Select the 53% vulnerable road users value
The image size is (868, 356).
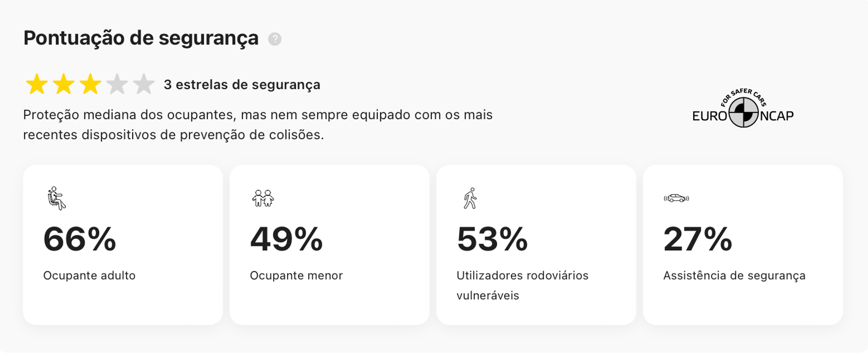(492, 239)
